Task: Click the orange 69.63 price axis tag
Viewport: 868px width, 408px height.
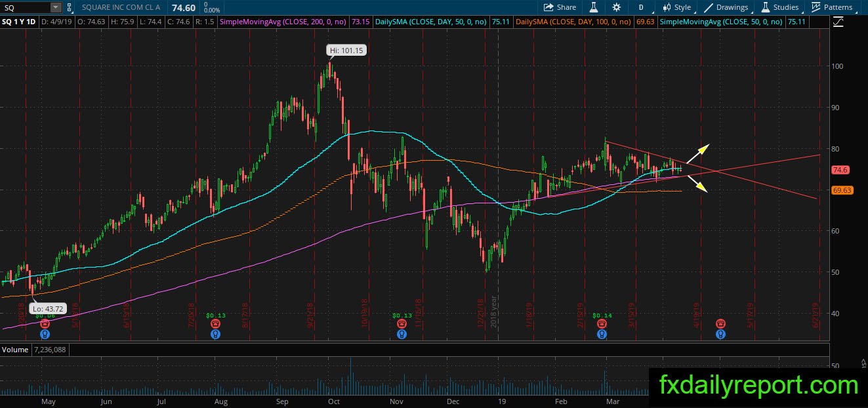Action: [842, 190]
